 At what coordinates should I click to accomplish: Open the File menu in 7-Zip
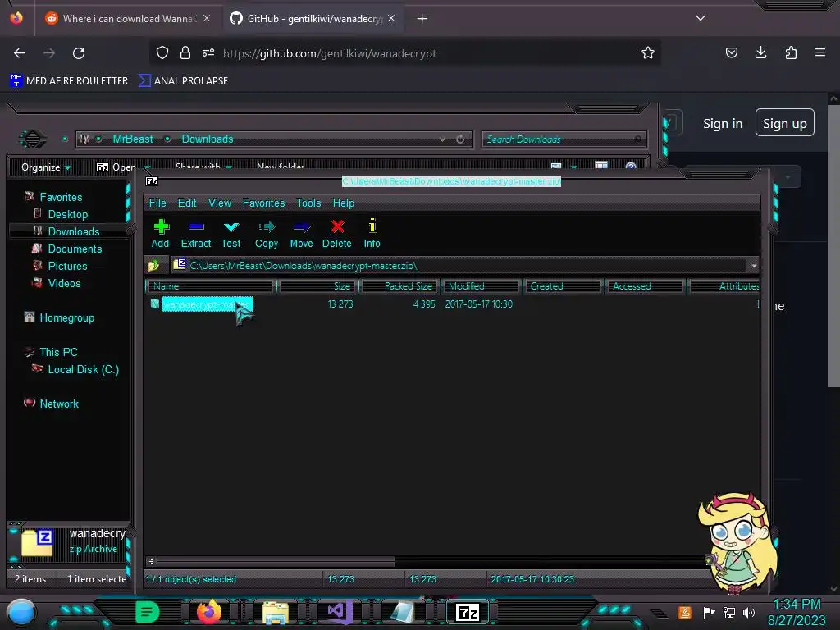157,203
